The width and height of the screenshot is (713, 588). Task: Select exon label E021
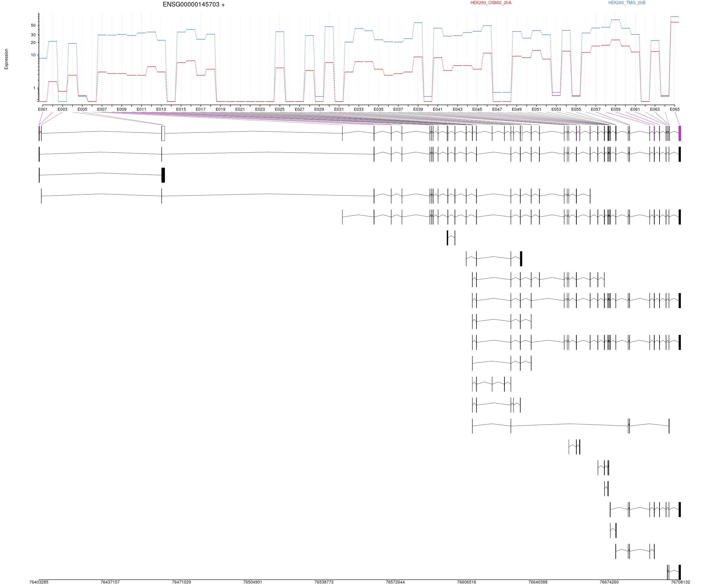pos(240,109)
